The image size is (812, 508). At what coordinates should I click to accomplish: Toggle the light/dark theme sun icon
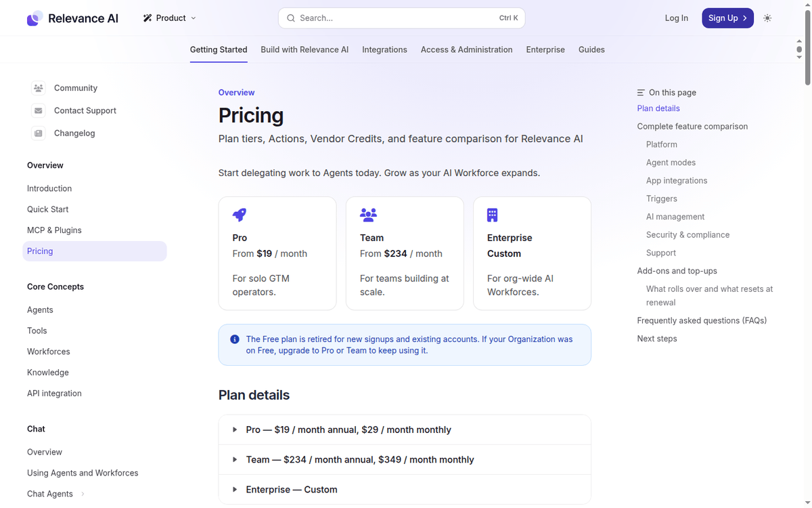pyautogui.click(x=767, y=18)
